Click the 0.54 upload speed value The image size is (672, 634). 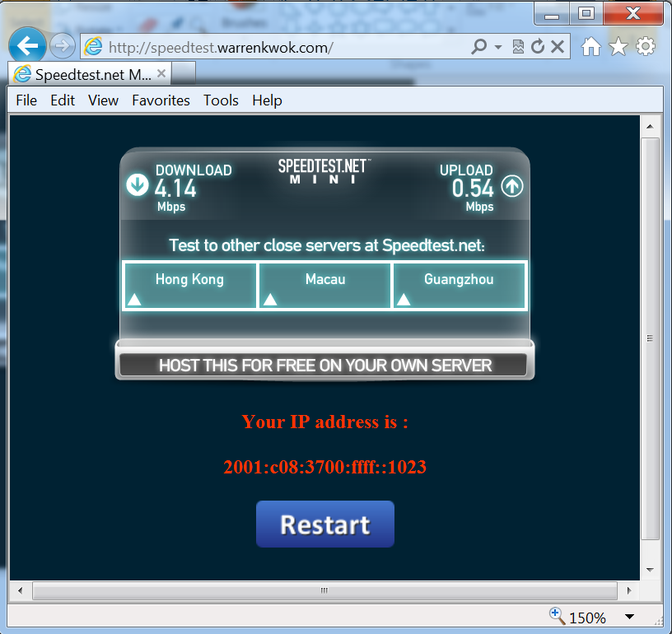[x=473, y=189]
